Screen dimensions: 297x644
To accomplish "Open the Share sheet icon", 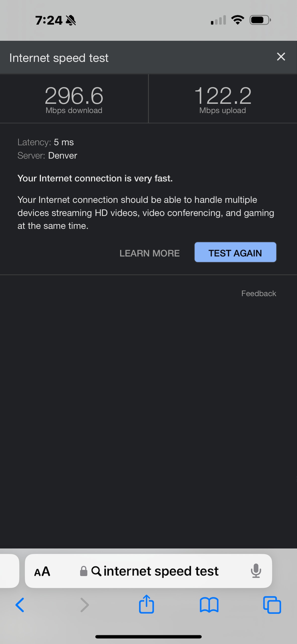I will coord(147,604).
